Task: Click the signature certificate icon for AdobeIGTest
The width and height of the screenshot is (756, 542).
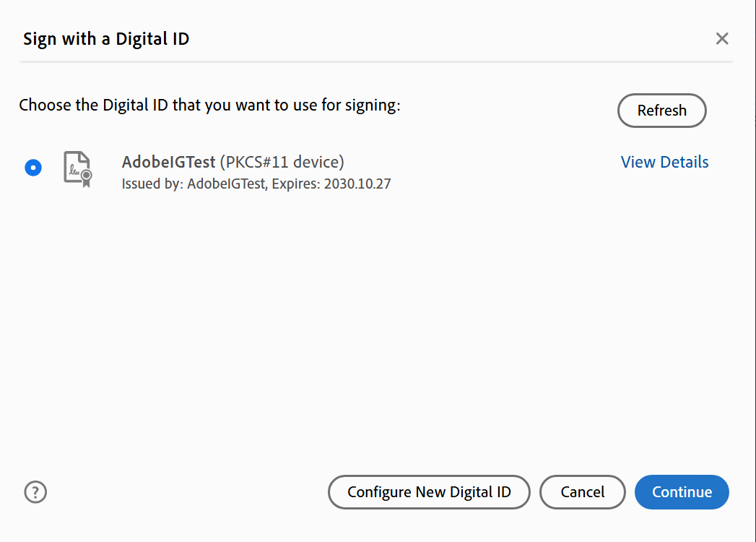Action: point(78,169)
